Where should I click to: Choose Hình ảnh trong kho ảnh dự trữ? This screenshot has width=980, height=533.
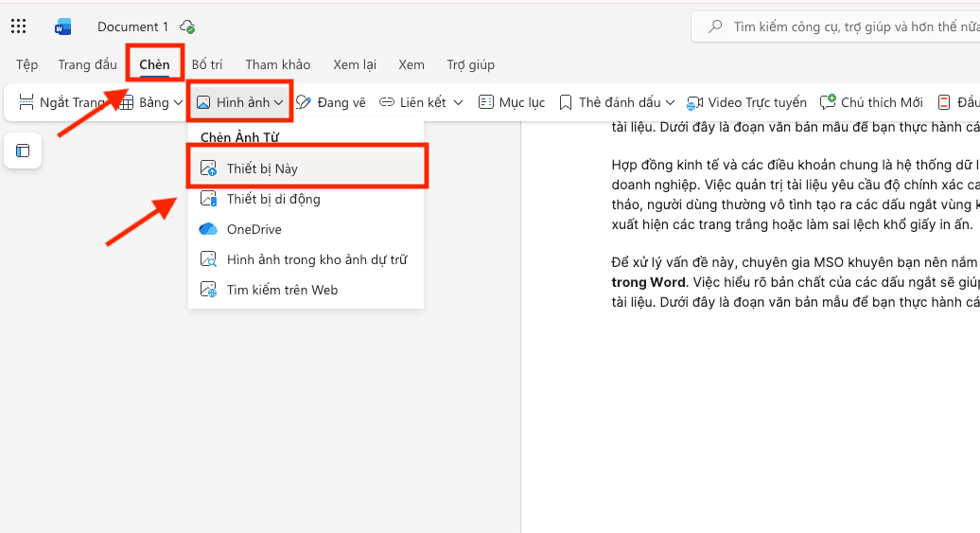click(x=316, y=259)
